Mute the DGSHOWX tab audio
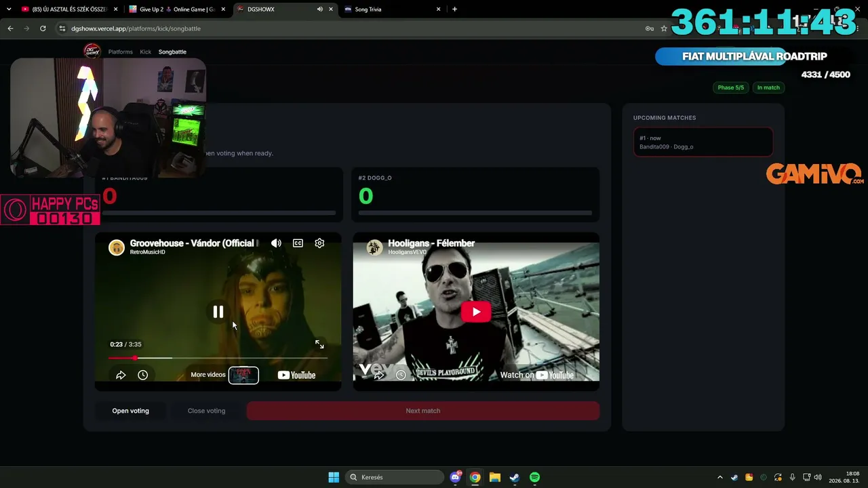This screenshot has width=868, height=488. tap(319, 9)
